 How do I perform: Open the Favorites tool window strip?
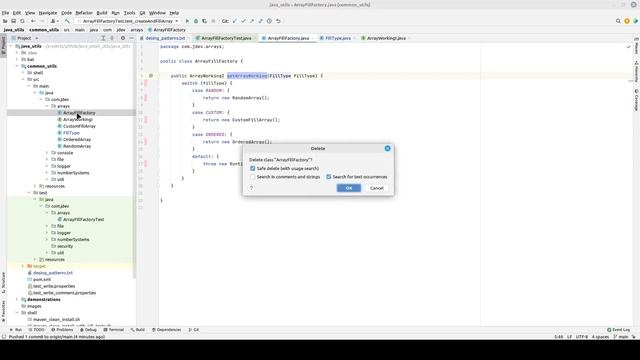click(x=3, y=312)
